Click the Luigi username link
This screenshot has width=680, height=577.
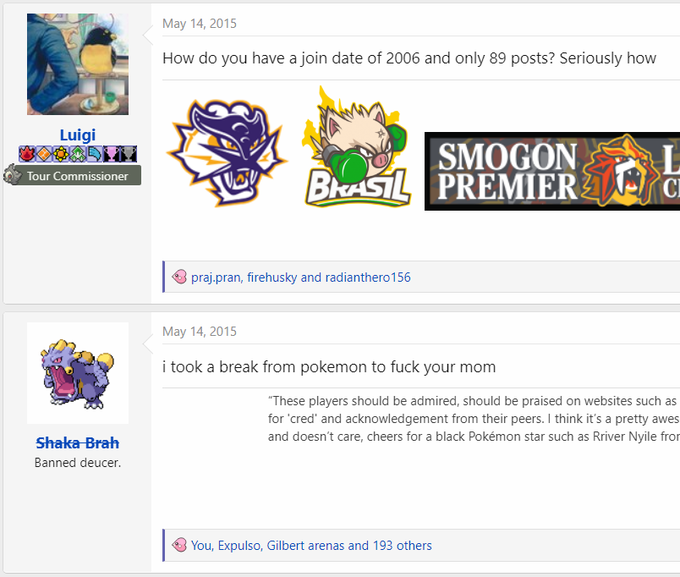point(77,135)
